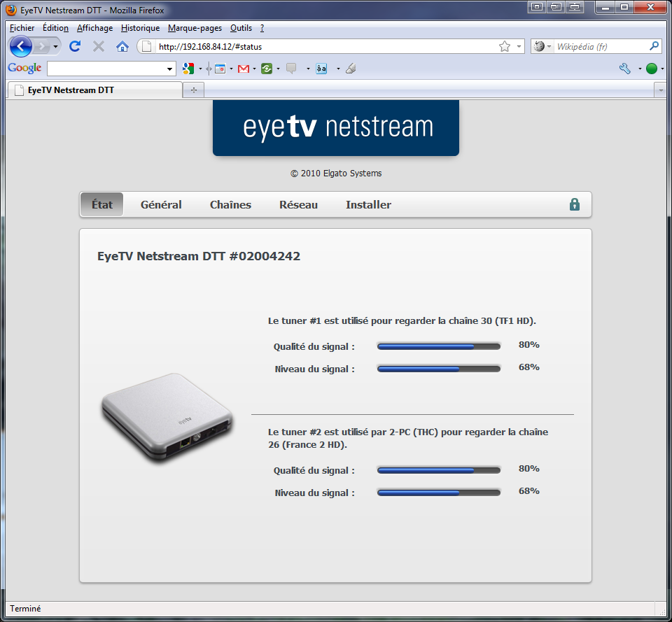
Task: Open the ? help menu
Action: pos(262,28)
